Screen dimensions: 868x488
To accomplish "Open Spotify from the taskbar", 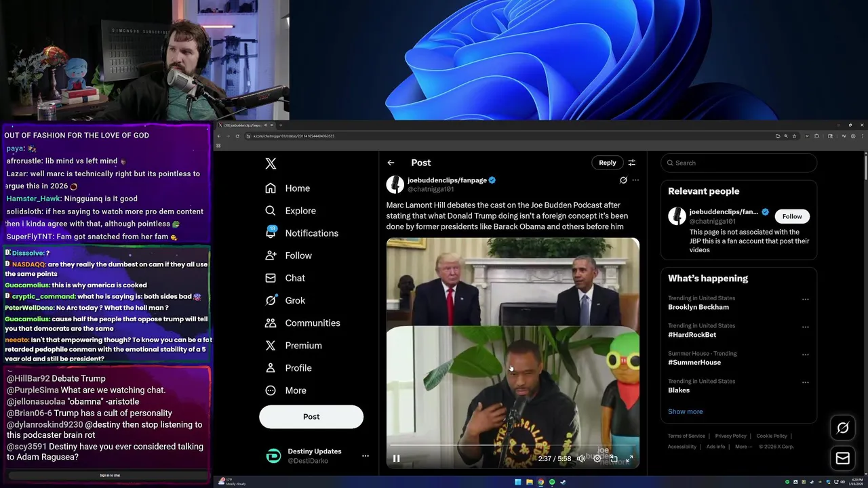I will click(x=551, y=482).
